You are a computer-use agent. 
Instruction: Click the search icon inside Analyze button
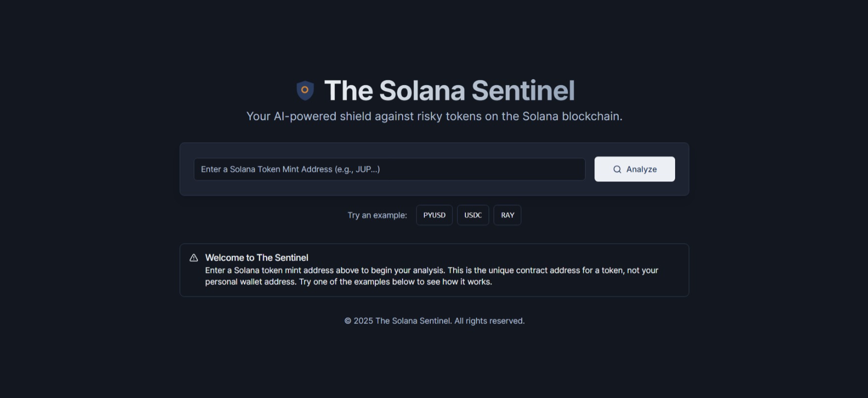click(x=617, y=169)
